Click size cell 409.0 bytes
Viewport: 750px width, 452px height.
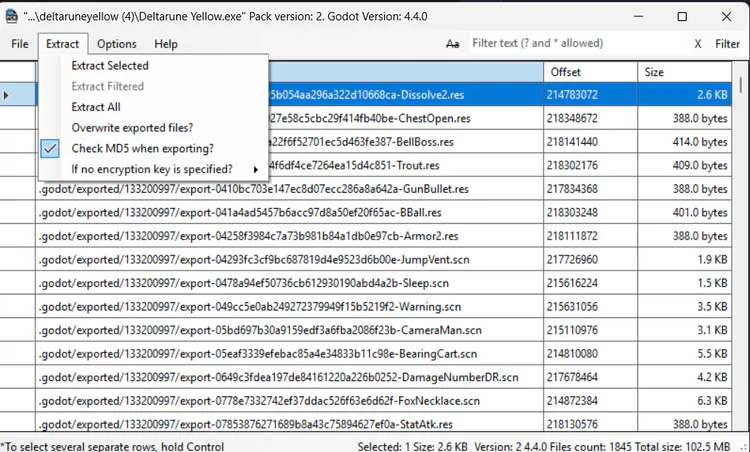point(684,165)
